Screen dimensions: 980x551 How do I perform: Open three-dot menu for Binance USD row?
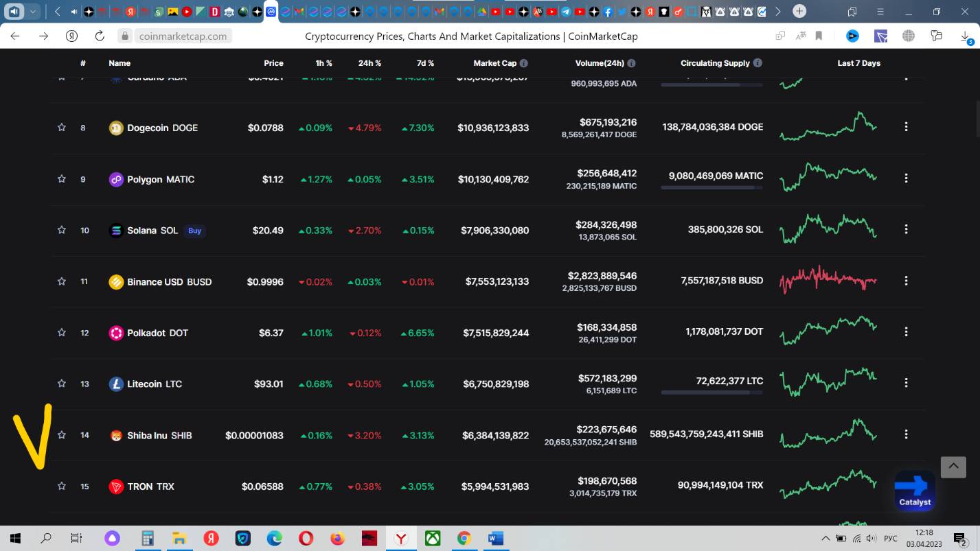(906, 281)
